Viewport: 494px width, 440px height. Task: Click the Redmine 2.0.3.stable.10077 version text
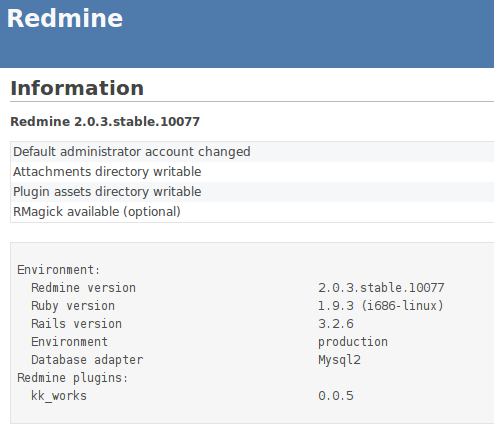coord(105,121)
